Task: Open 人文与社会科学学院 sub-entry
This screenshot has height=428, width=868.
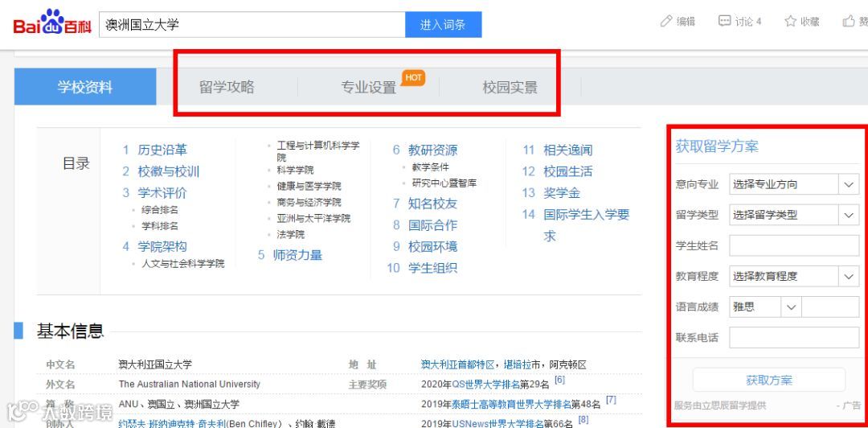Action: pos(183,264)
